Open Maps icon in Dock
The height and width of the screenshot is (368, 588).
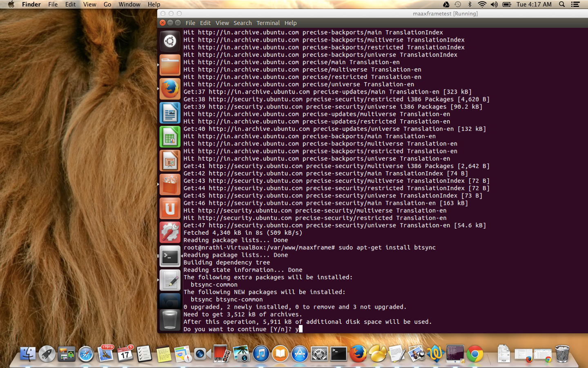(183, 354)
